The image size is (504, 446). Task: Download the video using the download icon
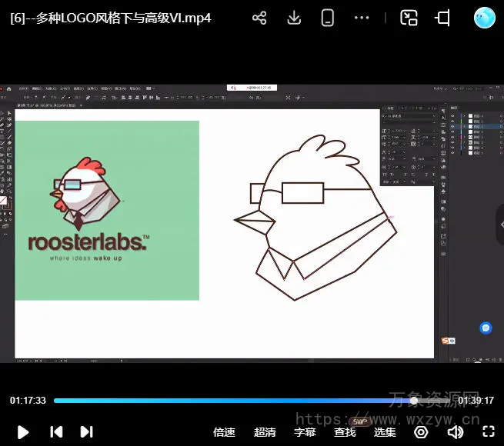point(294,18)
